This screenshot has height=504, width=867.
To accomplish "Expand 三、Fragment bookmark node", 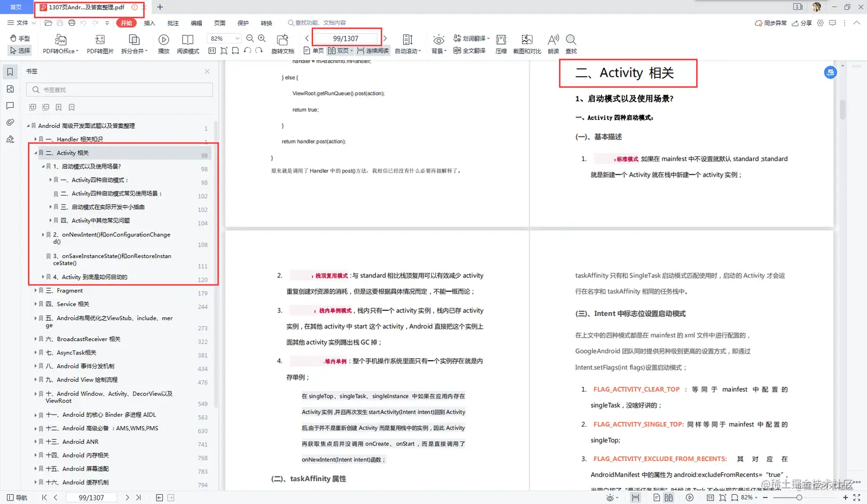I will [x=36, y=291].
